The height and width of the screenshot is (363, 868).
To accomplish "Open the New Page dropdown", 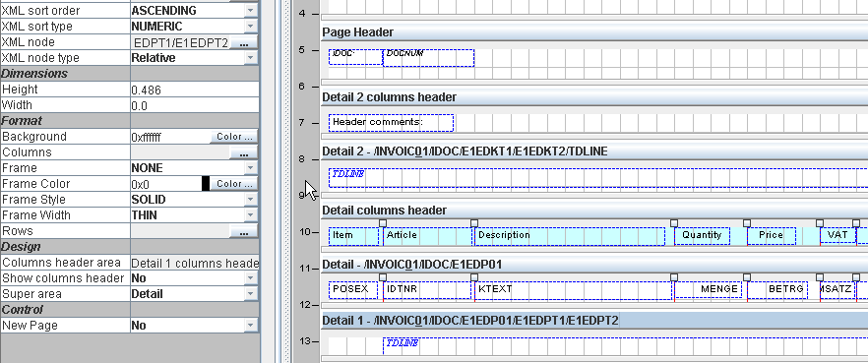I will [251, 326].
